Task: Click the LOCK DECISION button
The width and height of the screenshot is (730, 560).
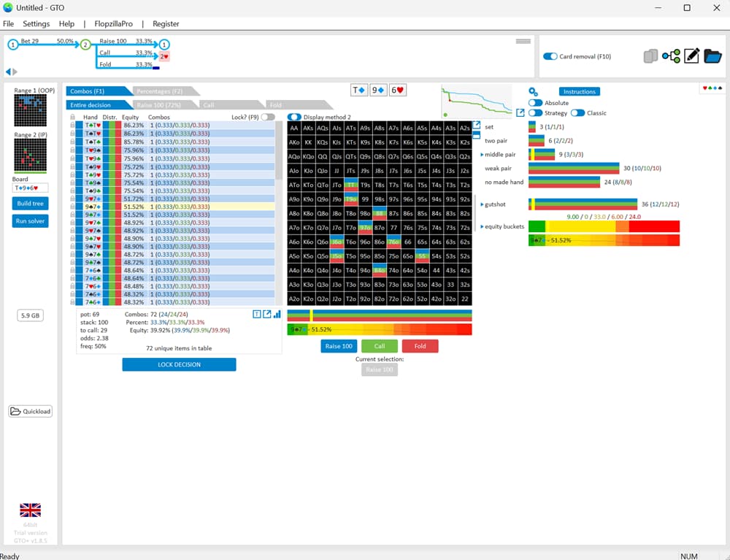Action: [180, 364]
